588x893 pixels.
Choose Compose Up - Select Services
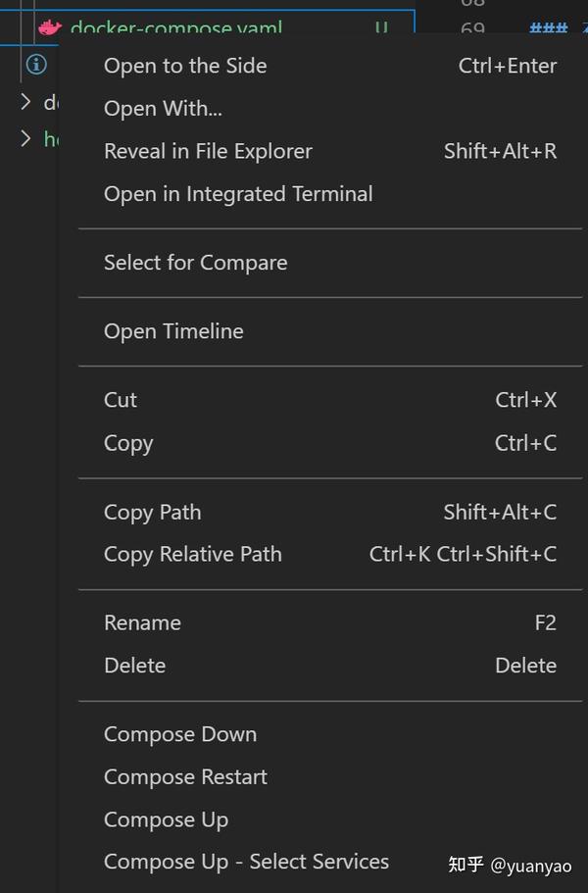pyautogui.click(x=246, y=862)
